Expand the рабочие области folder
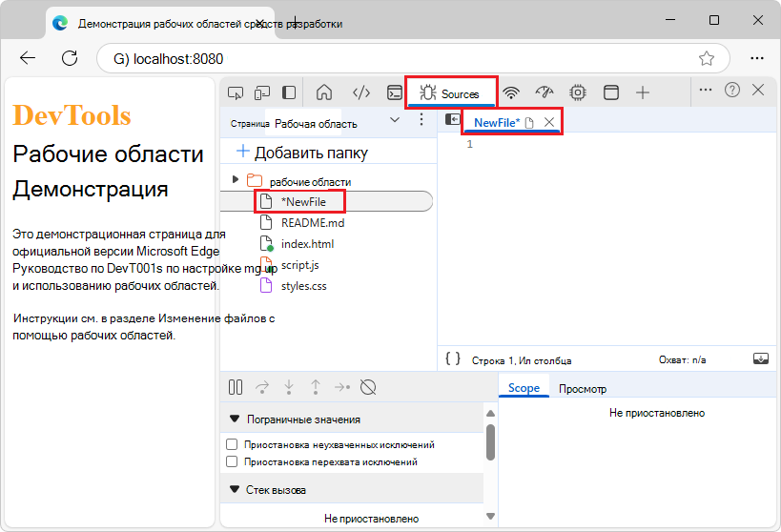 click(x=236, y=179)
